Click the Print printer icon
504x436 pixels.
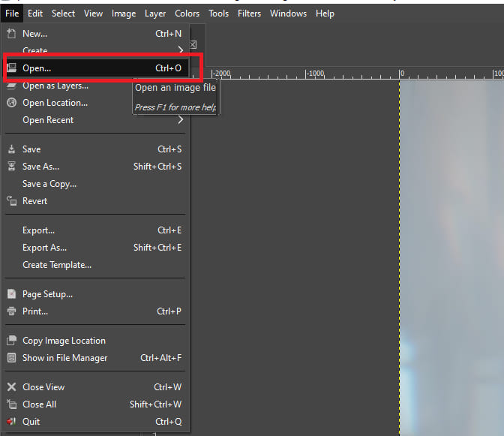[x=11, y=311]
